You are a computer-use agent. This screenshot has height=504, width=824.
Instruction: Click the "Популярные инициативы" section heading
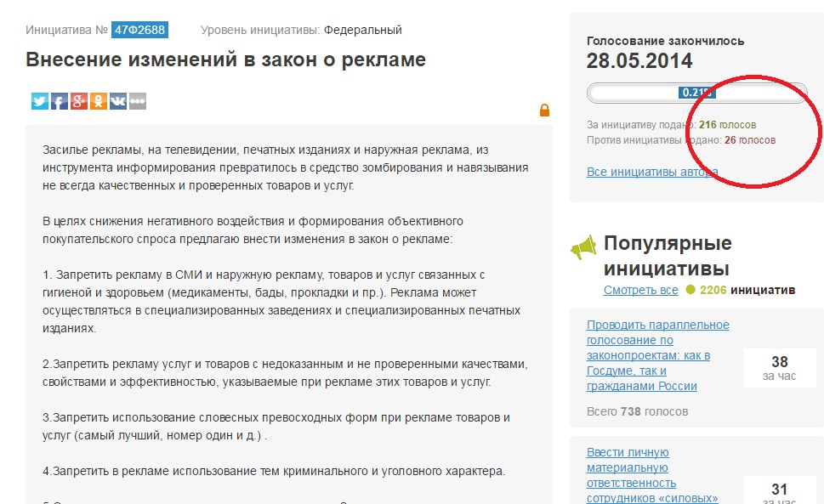point(668,256)
